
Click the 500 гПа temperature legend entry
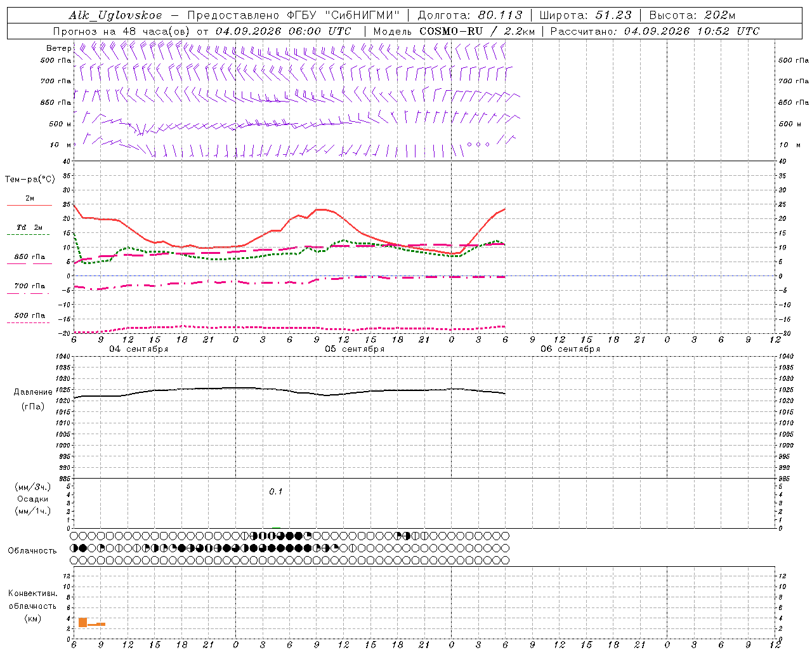pyautogui.click(x=29, y=315)
